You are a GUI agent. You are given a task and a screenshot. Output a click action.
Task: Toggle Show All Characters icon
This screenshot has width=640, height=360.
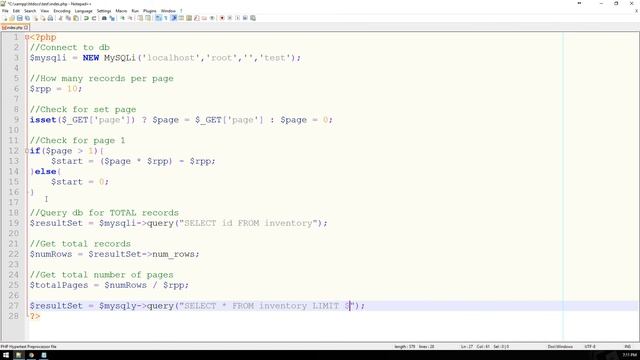(166, 18)
